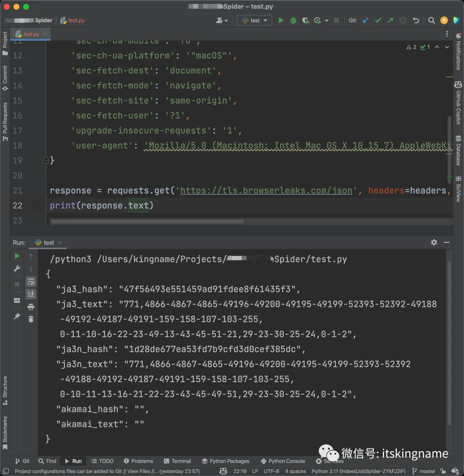This screenshot has height=476, width=464.
Task: Open Run panel settings via the gear icon
Action: 434,242
